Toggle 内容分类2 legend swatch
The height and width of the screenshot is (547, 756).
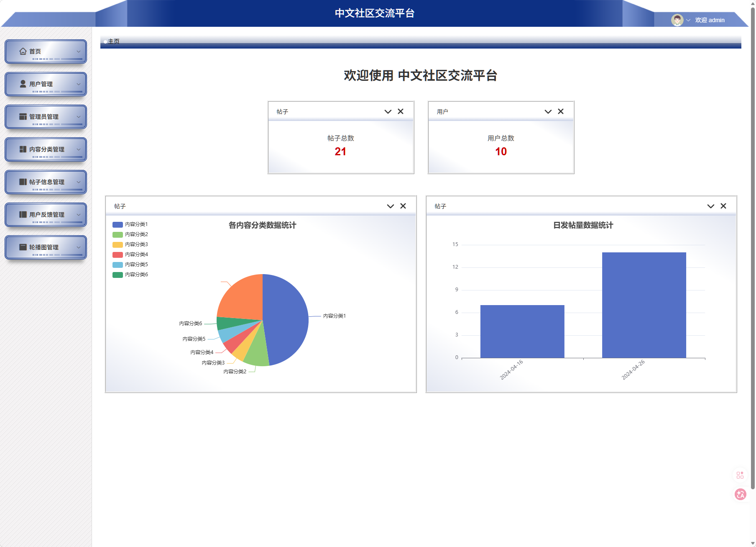pyautogui.click(x=117, y=234)
